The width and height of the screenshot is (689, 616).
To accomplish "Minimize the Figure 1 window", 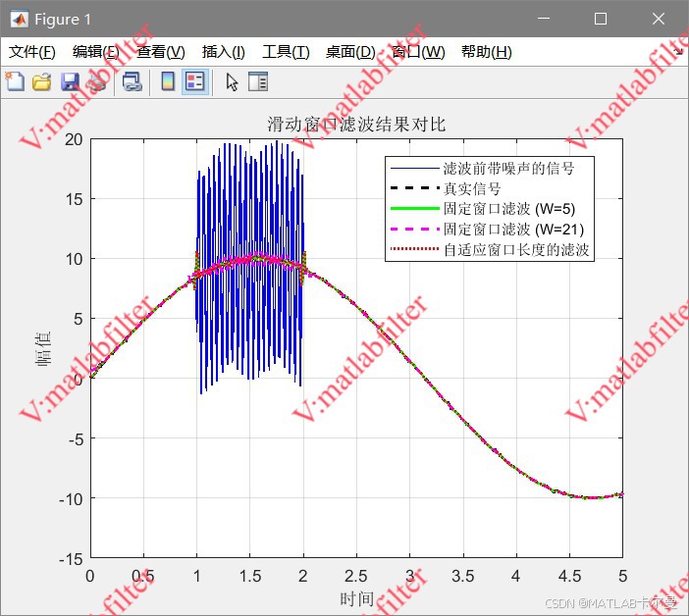I will pos(544,19).
